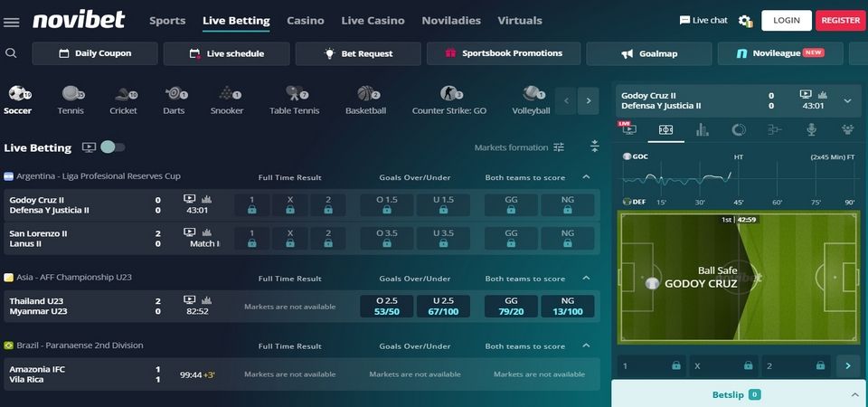
Task: Open the Noviladies tab
Action: [x=451, y=21]
